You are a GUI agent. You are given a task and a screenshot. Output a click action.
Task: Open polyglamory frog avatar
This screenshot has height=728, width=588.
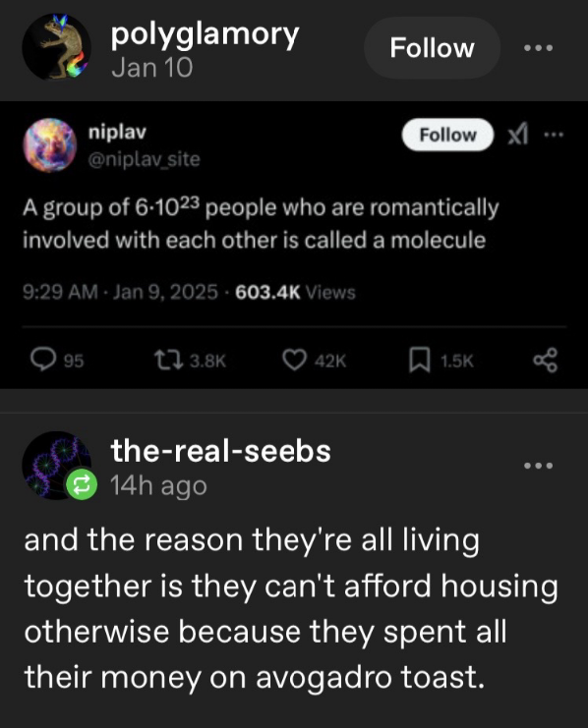(x=56, y=47)
